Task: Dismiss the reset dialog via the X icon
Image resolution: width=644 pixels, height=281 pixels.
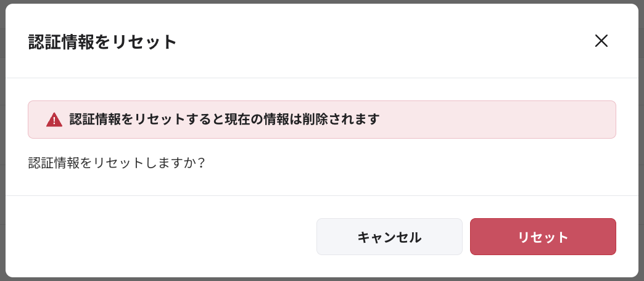Action: pos(601,41)
